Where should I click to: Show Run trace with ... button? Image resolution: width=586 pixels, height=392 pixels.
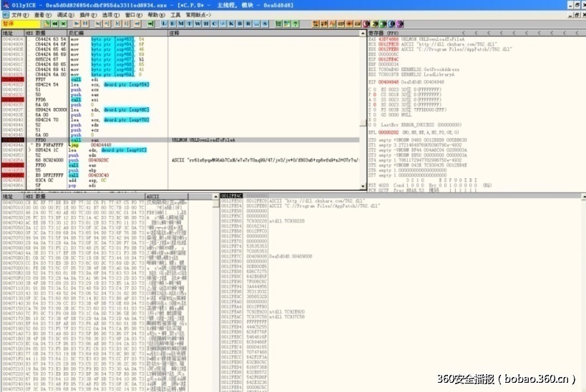tap(257, 24)
